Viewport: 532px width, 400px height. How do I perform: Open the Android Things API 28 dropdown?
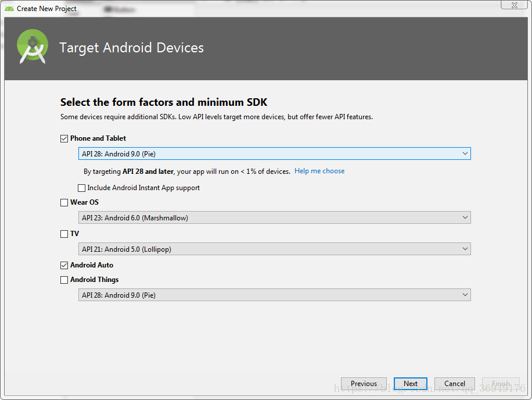(x=275, y=295)
